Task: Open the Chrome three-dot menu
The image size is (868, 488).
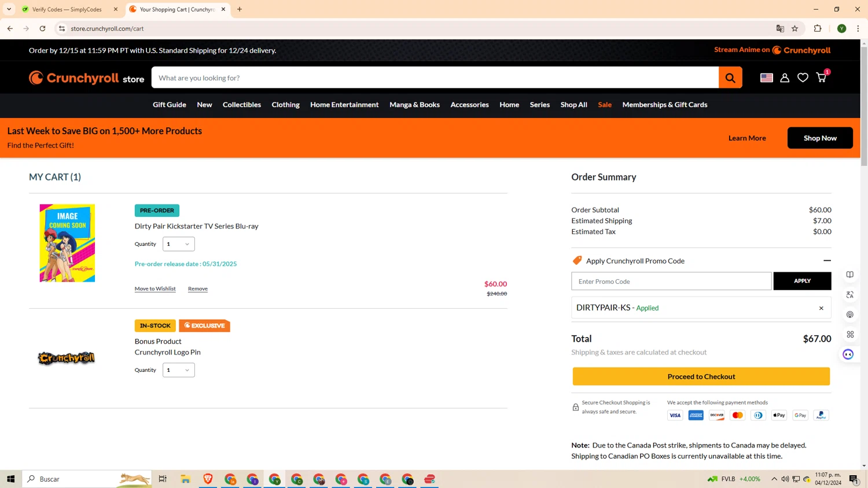Action: coord(858,28)
